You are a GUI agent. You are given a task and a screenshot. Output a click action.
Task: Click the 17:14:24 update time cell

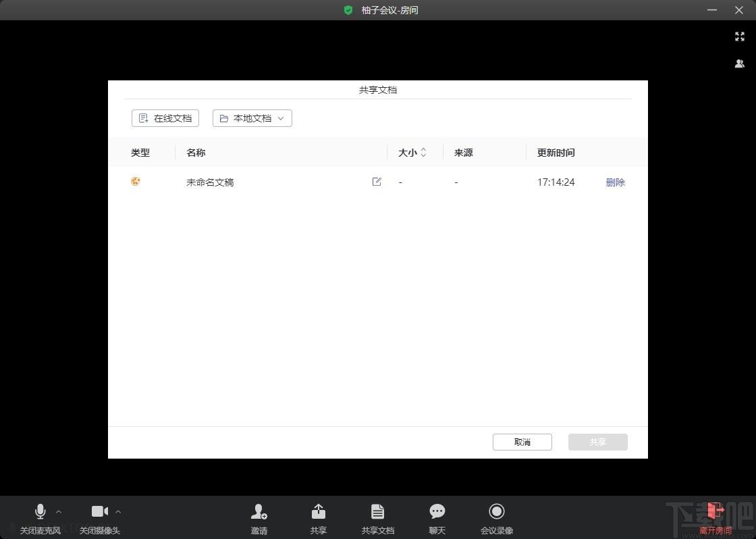click(556, 182)
